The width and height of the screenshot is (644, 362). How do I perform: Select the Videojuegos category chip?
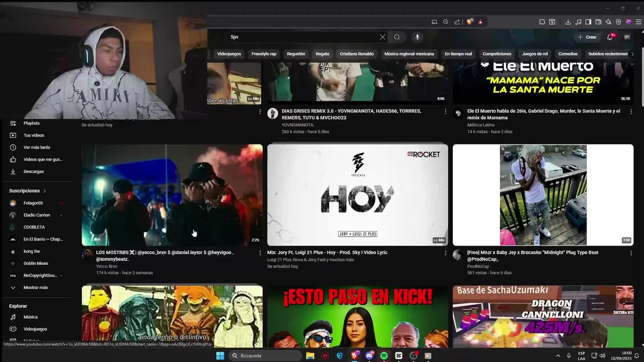[229, 54]
